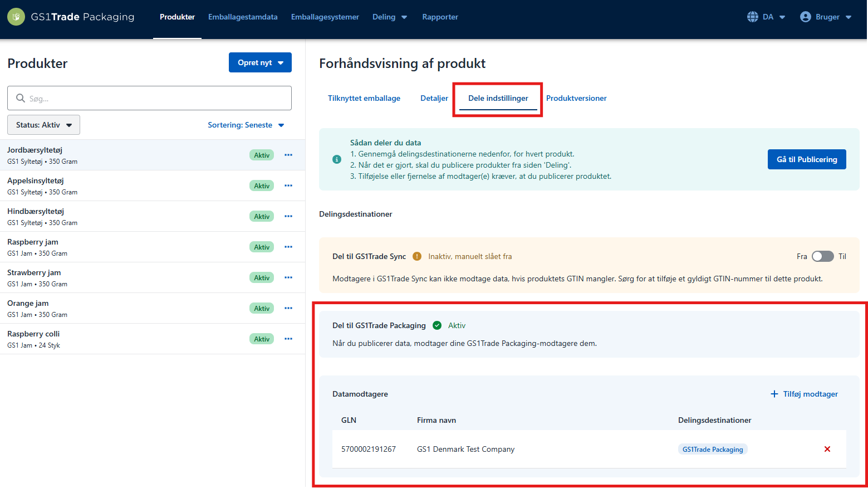This screenshot has height=488, width=868.
Task: Click the Aktiv badge on Orange jam
Action: pos(262,308)
